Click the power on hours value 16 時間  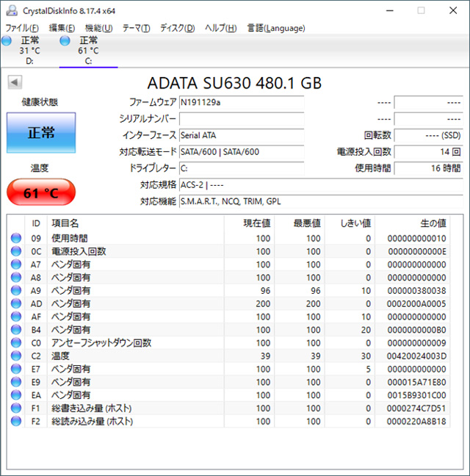click(429, 168)
